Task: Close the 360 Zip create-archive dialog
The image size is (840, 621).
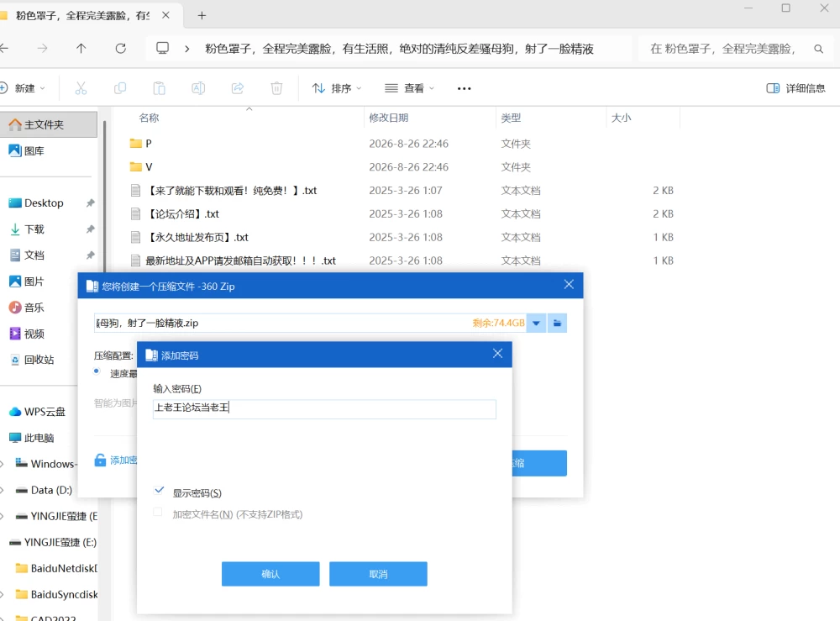Action: pyautogui.click(x=569, y=285)
